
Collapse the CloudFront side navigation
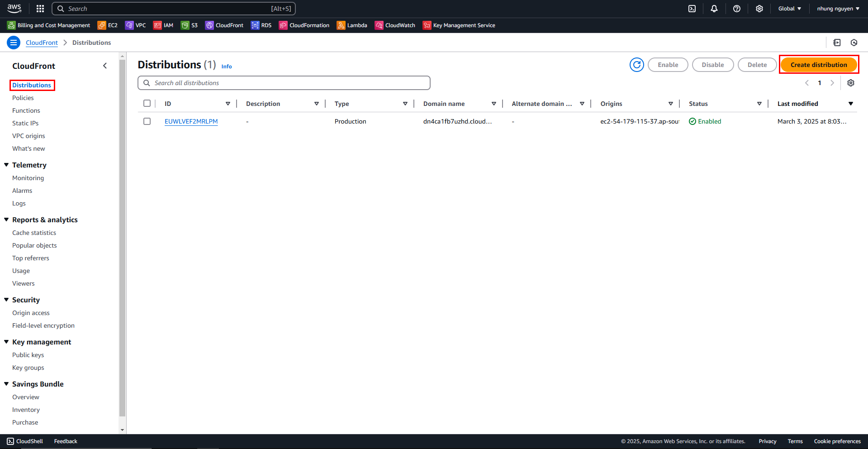[105, 66]
